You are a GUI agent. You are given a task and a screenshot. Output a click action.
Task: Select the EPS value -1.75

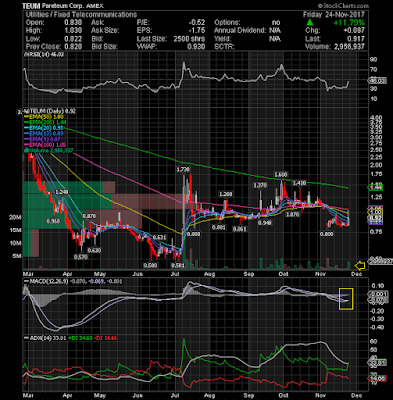[x=197, y=30]
